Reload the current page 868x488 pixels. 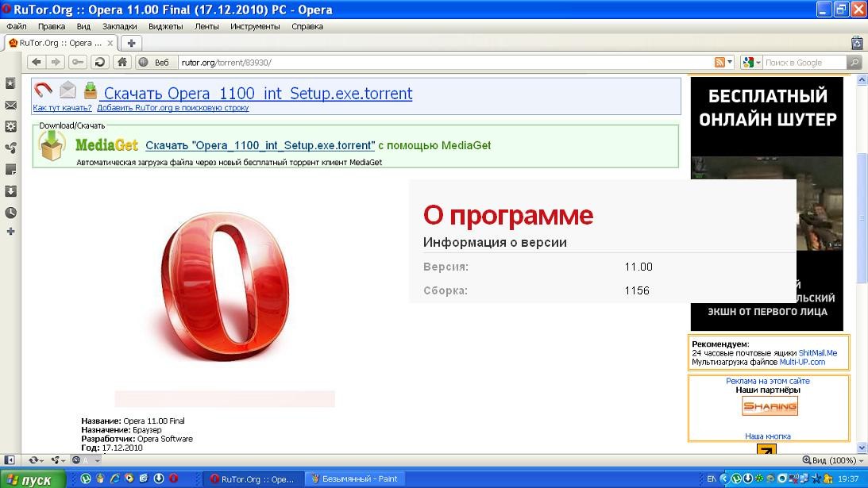(x=100, y=62)
